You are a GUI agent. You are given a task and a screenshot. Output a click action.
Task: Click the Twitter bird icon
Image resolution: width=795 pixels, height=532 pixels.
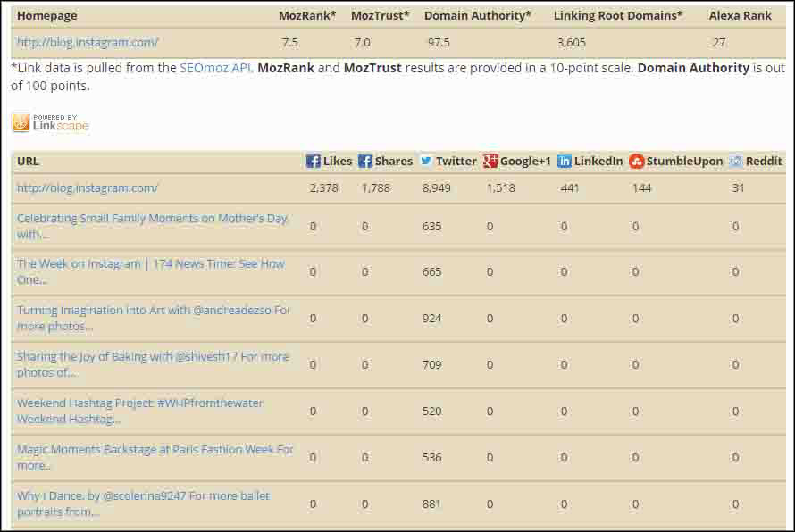pyautogui.click(x=426, y=161)
